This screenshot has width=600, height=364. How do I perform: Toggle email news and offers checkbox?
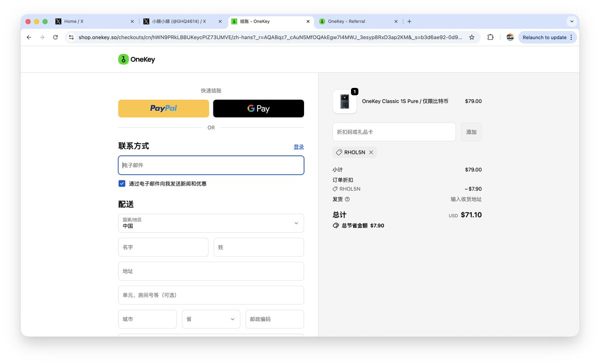click(121, 183)
